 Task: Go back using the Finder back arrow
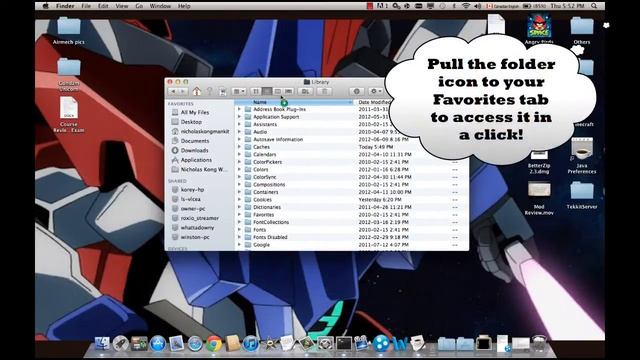click(x=173, y=91)
